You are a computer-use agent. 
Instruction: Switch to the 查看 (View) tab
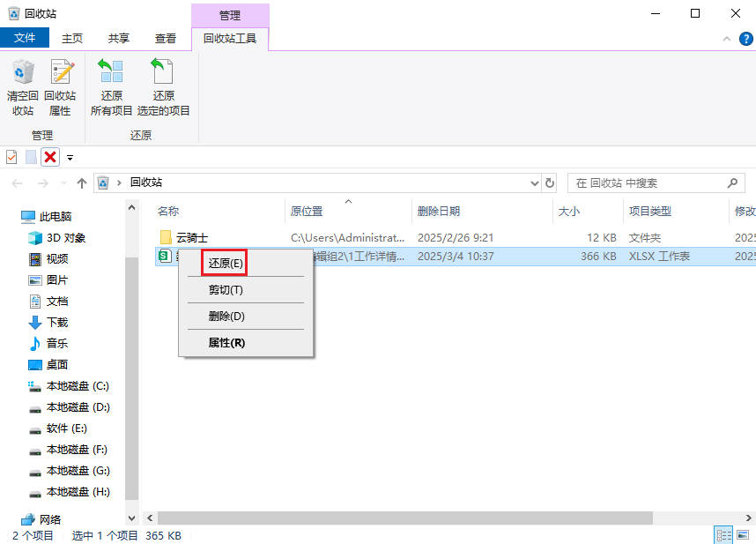coord(166,39)
